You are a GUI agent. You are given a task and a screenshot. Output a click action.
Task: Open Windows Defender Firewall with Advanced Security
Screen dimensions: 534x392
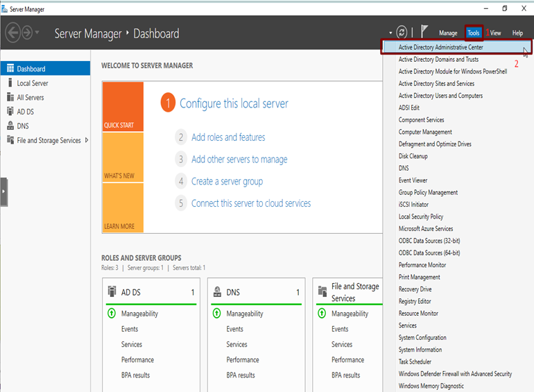click(x=455, y=374)
